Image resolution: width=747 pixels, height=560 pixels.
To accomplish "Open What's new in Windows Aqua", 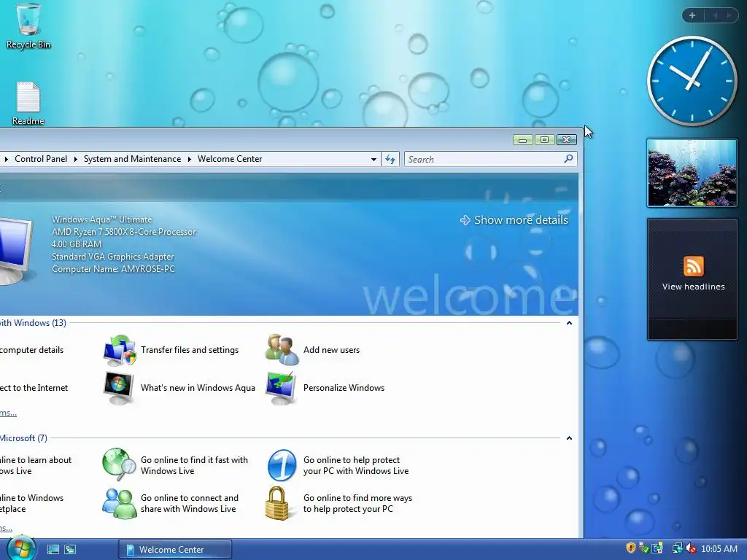I will (x=198, y=388).
